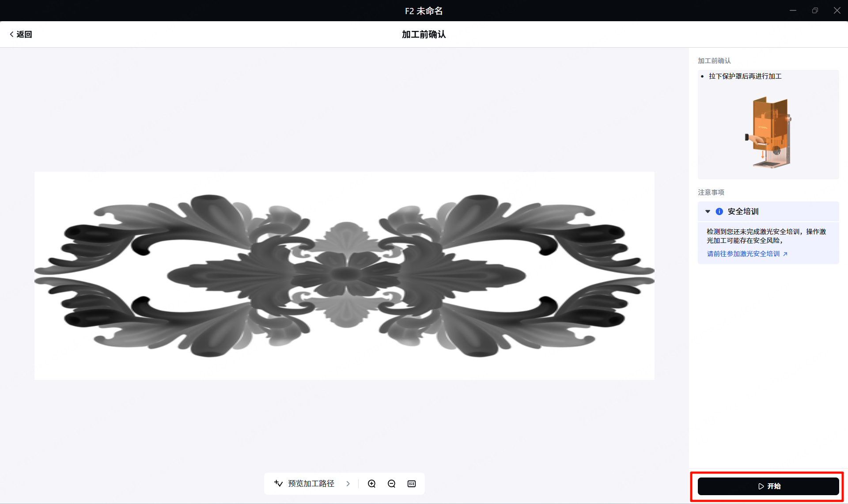Click the floral ornament engraving preview
The width and height of the screenshot is (848, 504).
click(x=344, y=276)
